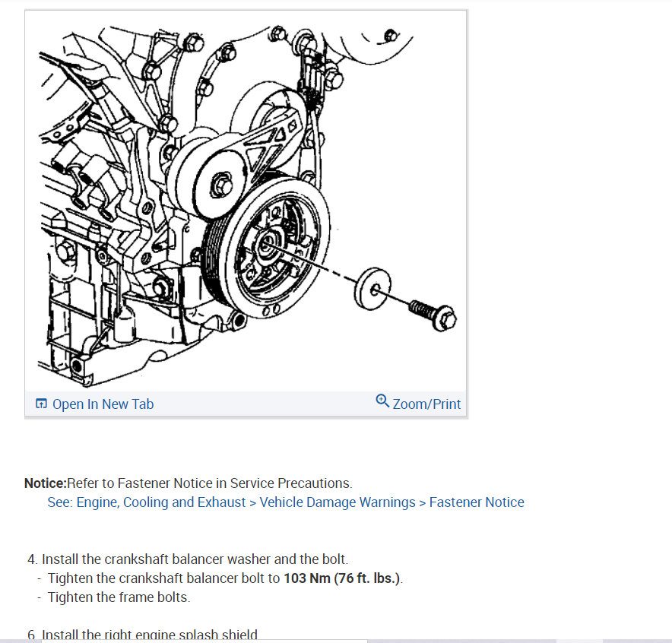Click the engine diagram image

pos(246,201)
